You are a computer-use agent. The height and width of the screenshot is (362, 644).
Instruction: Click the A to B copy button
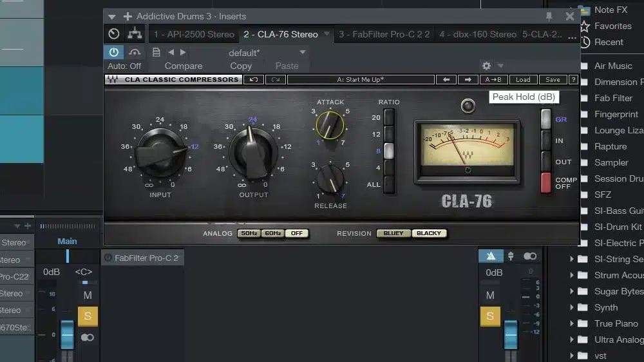pyautogui.click(x=493, y=80)
